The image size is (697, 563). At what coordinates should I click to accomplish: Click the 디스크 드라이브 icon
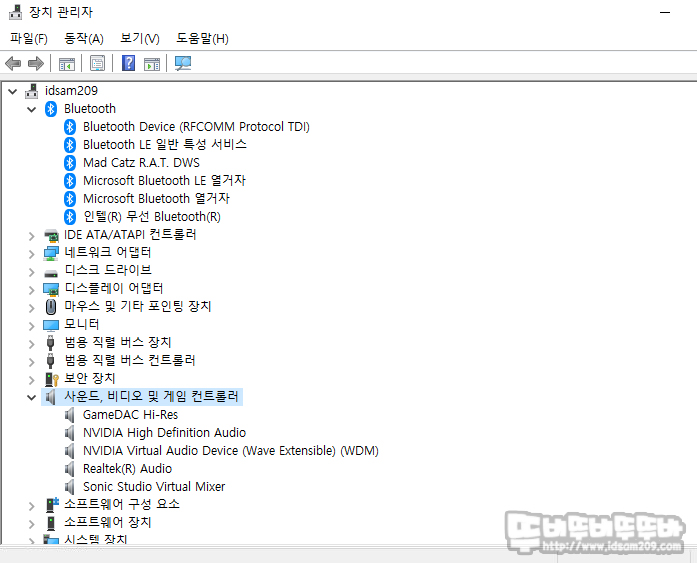click(x=51, y=273)
